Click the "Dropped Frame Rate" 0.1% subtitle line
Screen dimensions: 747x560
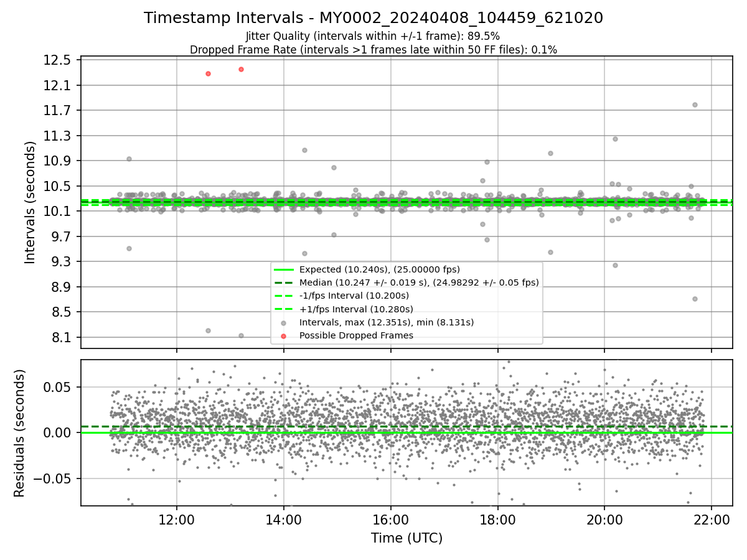tap(374, 49)
